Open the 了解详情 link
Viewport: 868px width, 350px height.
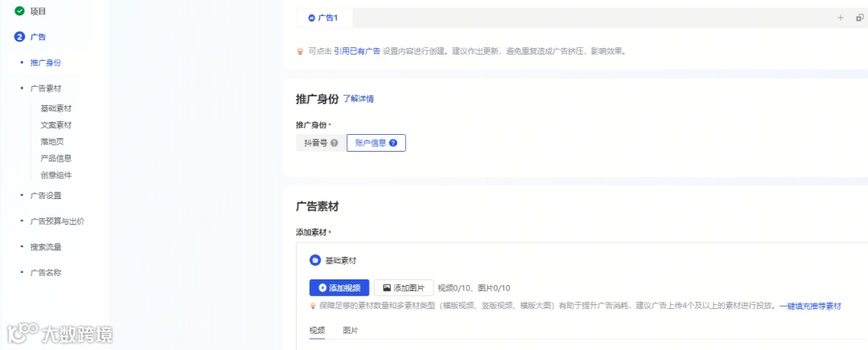[x=358, y=99]
